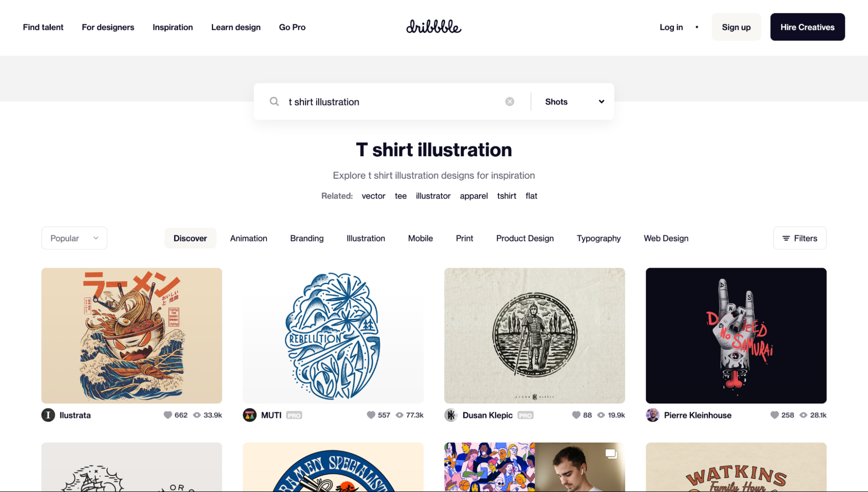Click the Rebelution t-shirt thumbnail

333,335
